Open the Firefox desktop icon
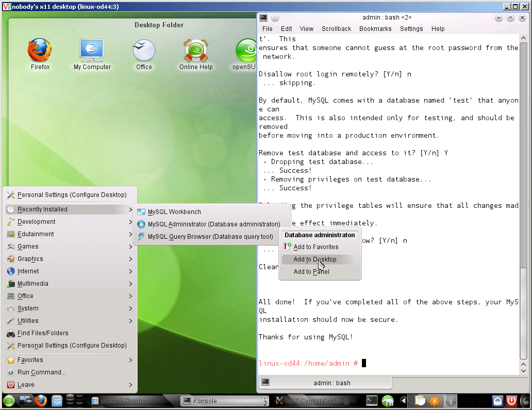The height and width of the screenshot is (410, 532). pyautogui.click(x=40, y=54)
